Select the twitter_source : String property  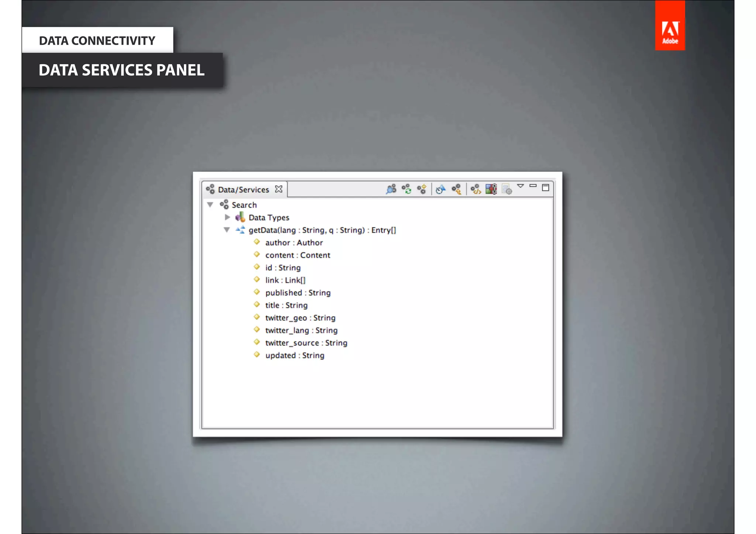pyautogui.click(x=306, y=343)
